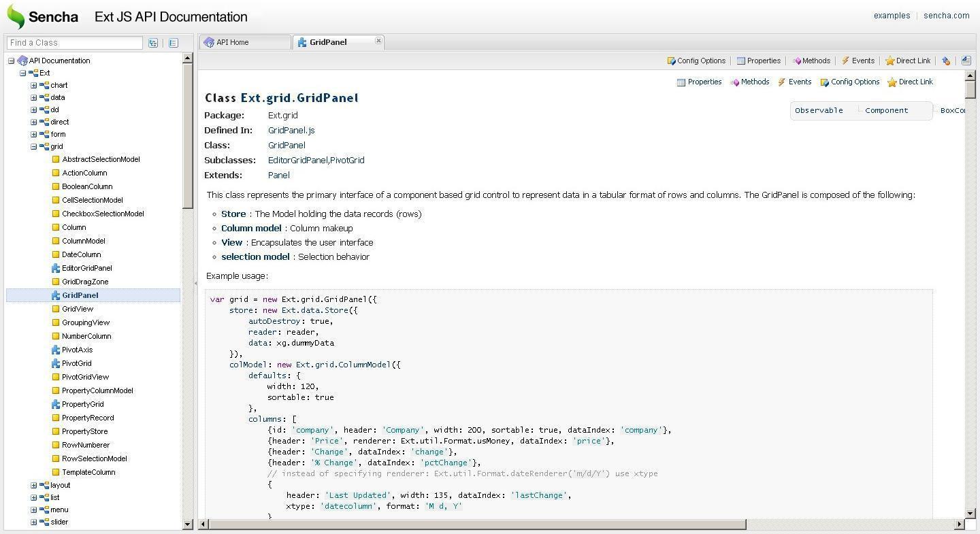Image resolution: width=980 pixels, height=534 pixels.
Task: Click the hide inherited members toolbar icon
Action: (946, 61)
